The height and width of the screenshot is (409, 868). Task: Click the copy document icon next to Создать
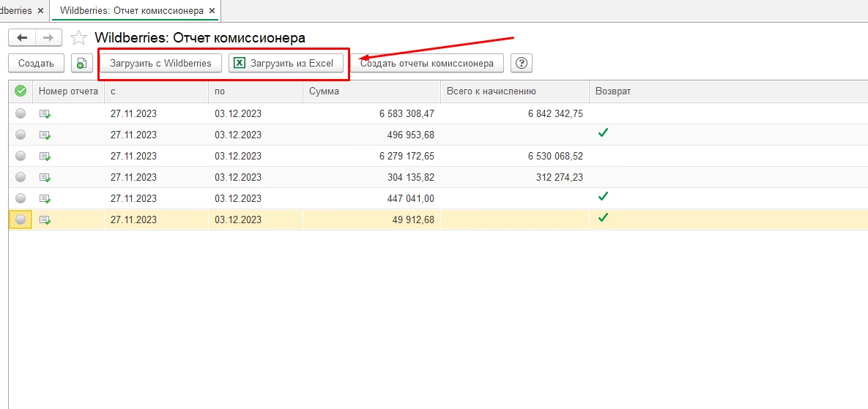tap(81, 64)
